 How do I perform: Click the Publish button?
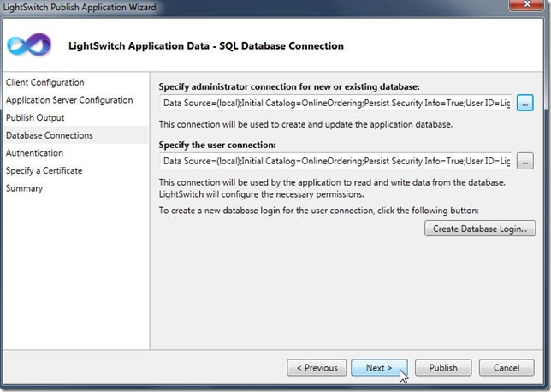pos(443,368)
